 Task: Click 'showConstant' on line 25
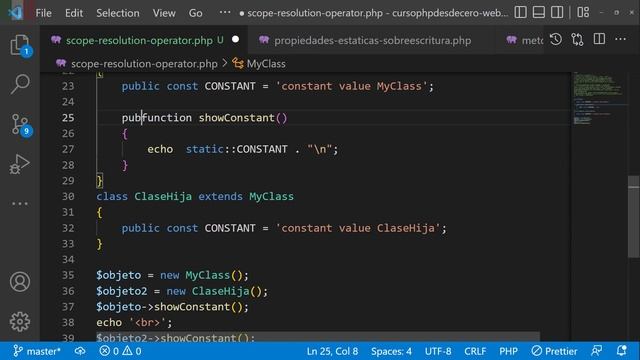237,118
